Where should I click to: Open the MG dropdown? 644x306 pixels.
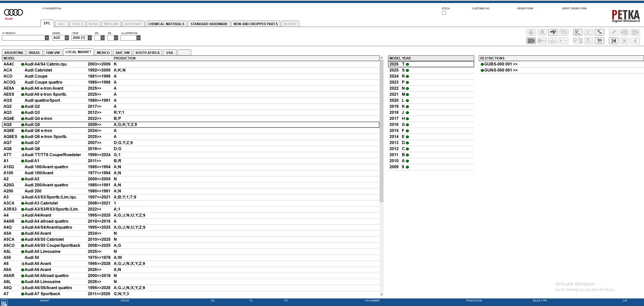(102, 38)
